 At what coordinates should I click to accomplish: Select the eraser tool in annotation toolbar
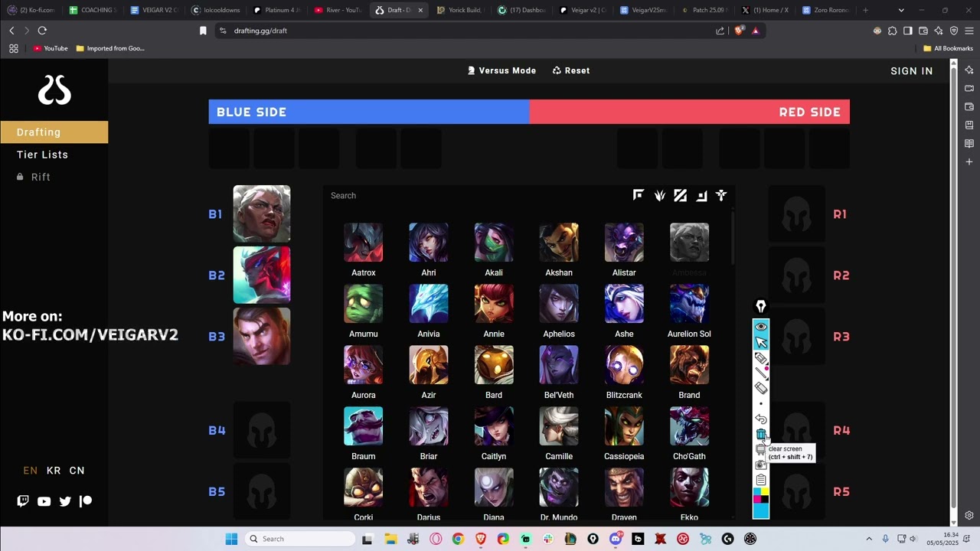[x=761, y=388]
